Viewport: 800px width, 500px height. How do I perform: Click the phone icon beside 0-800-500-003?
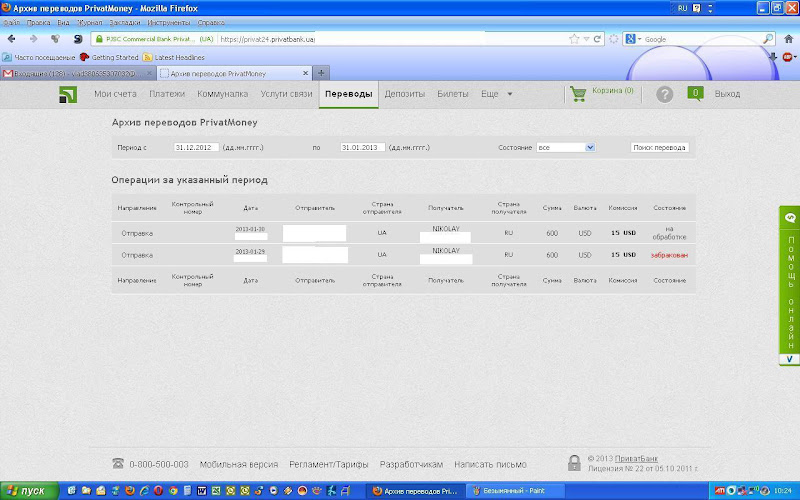[118, 463]
